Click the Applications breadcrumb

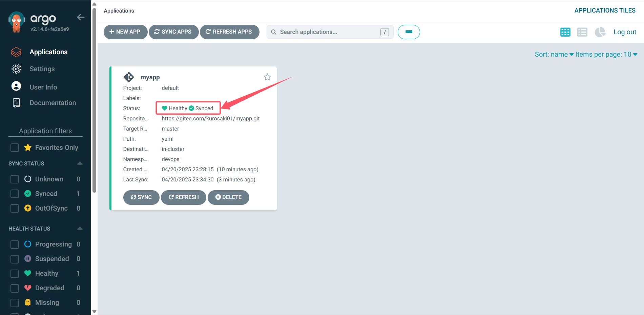pos(119,11)
